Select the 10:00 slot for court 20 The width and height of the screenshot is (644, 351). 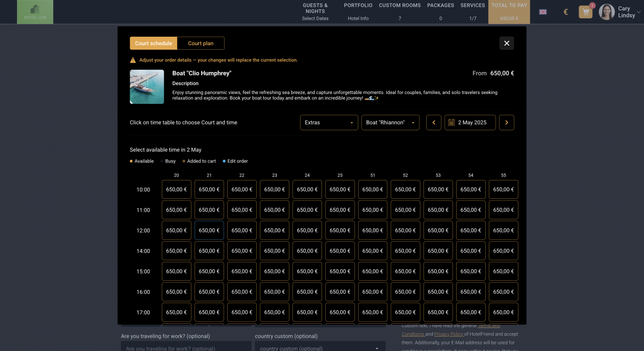coord(177,189)
